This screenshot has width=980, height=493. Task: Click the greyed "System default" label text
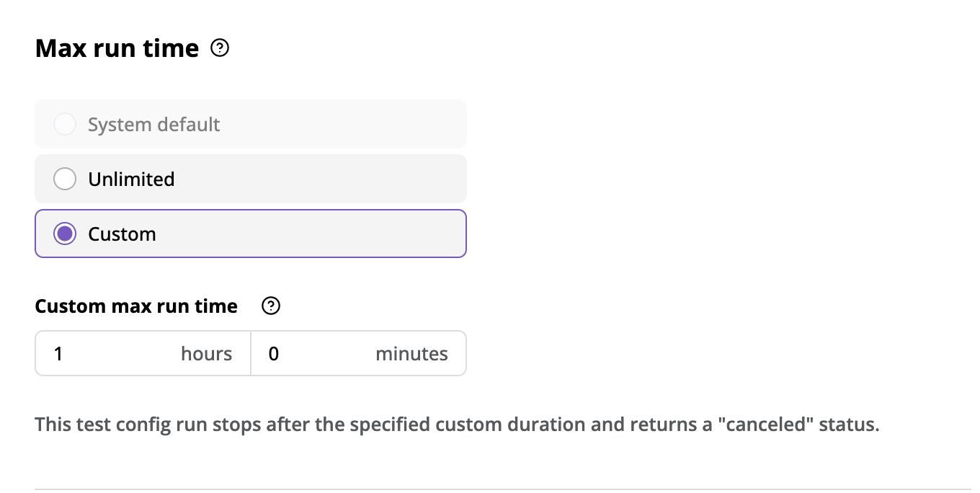click(153, 124)
